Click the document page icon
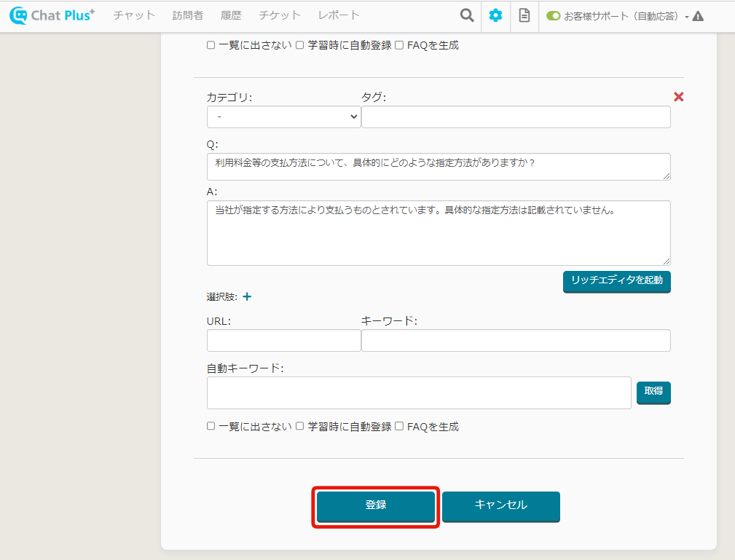This screenshot has height=560, width=735. 524,15
